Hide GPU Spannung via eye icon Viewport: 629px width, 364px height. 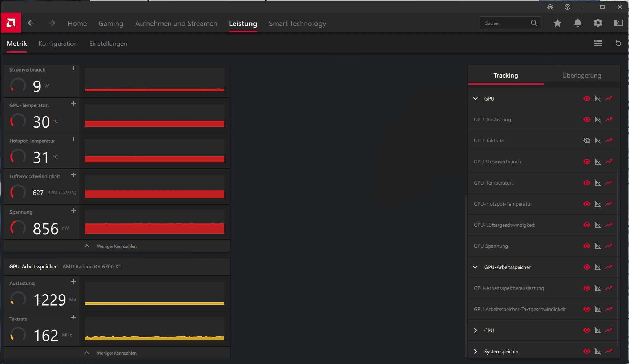coord(586,246)
